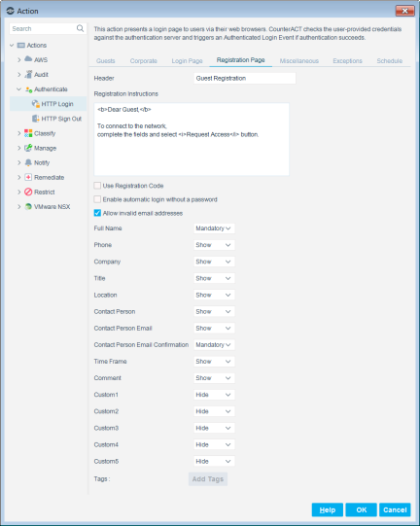Open the Full Name dropdown
The image size is (420, 526).
point(214,228)
